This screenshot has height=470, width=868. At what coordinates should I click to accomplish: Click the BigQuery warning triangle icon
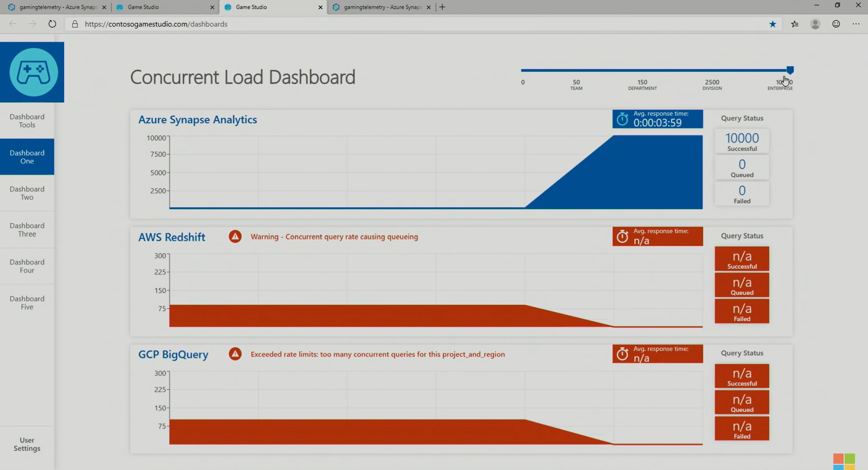235,354
